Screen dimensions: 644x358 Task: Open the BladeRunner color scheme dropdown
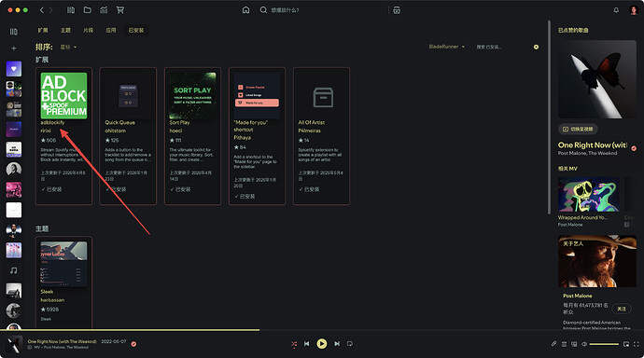(446, 47)
